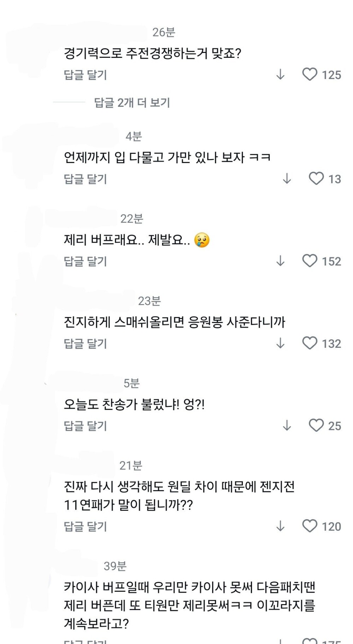
Task: Downvote the 젠지전 11연패 comment
Action: click(x=280, y=526)
